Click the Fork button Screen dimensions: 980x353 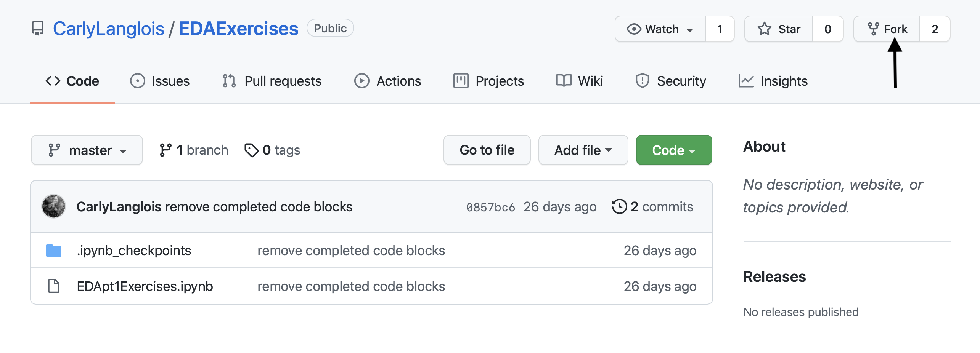pos(887,29)
